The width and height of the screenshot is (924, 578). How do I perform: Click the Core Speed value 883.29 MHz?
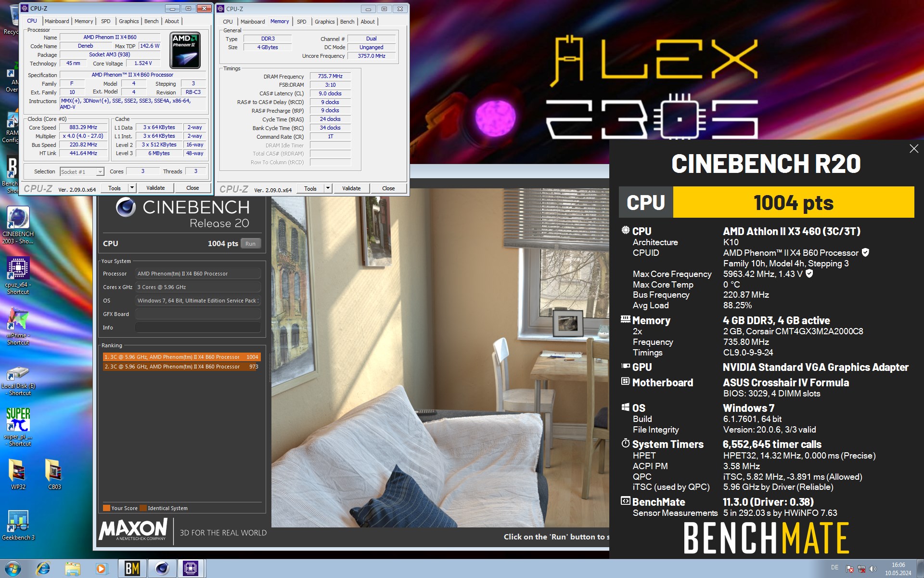[x=83, y=128]
